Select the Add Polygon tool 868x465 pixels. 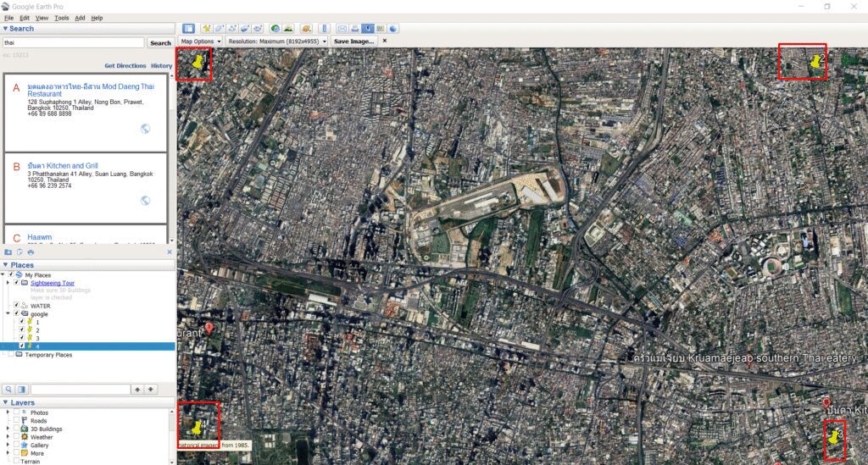tap(220, 28)
